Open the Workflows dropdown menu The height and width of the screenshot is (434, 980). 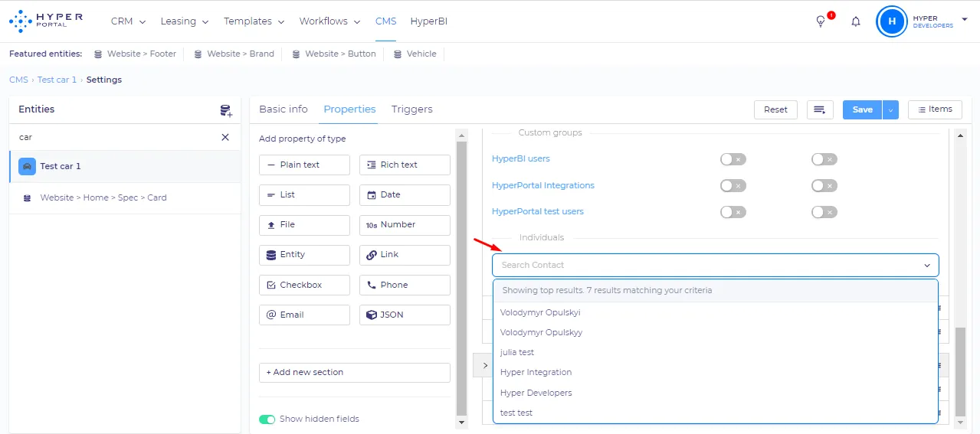coord(330,21)
